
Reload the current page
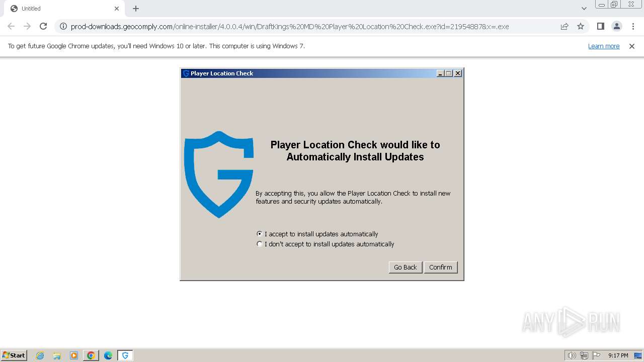point(43,26)
